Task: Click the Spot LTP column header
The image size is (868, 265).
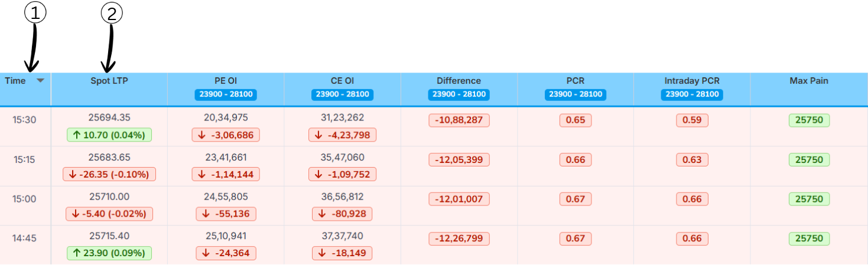Action: tap(109, 81)
